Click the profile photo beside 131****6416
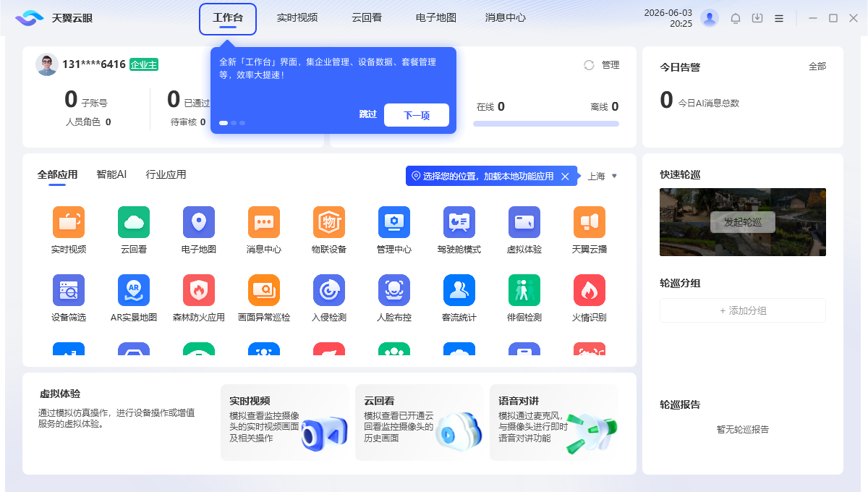Image resolution: width=868 pixels, height=492 pixels. tap(47, 64)
